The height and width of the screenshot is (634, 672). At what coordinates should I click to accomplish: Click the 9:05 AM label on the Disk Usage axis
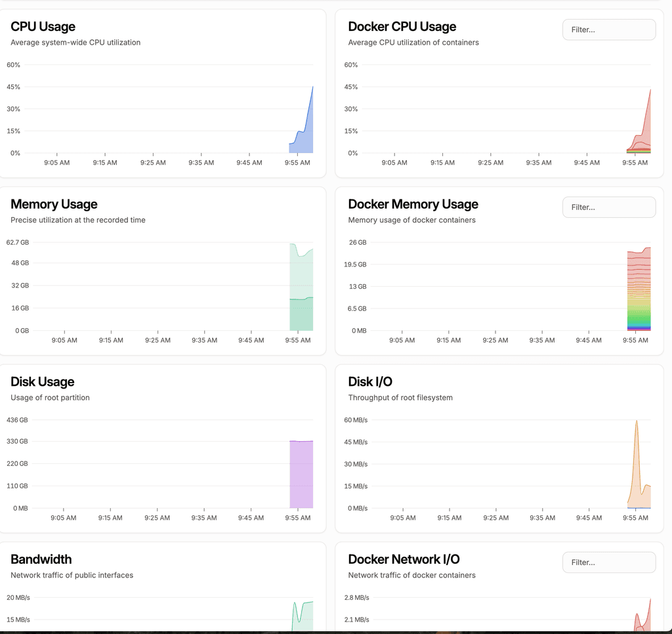[63, 518]
